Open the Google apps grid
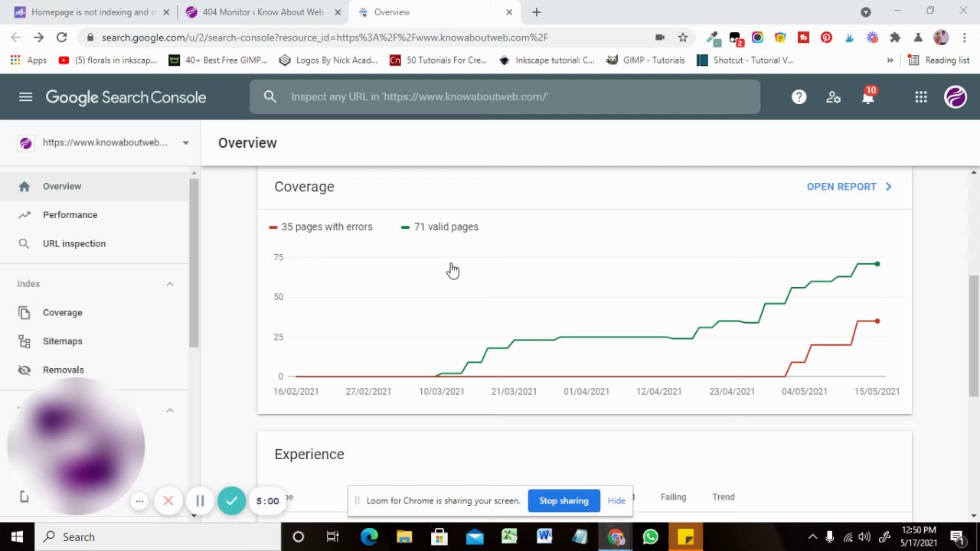Screen dimensions: 980x551 pyautogui.click(x=921, y=97)
